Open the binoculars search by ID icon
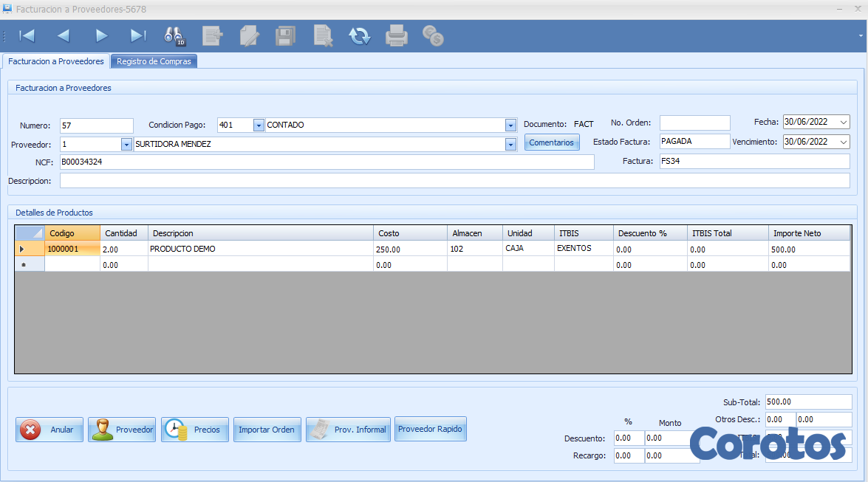The image size is (868, 482). [175, 35]
